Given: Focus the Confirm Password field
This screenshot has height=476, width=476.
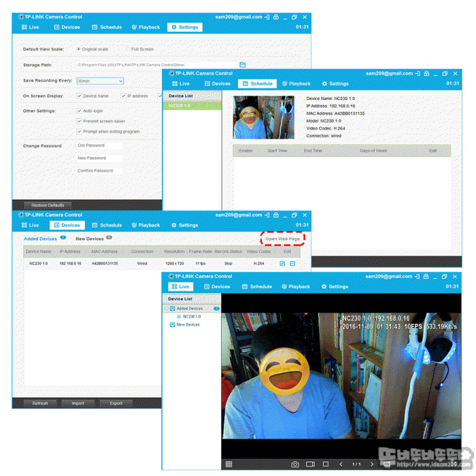Looking at the screenshot, I should coord(99,171).
